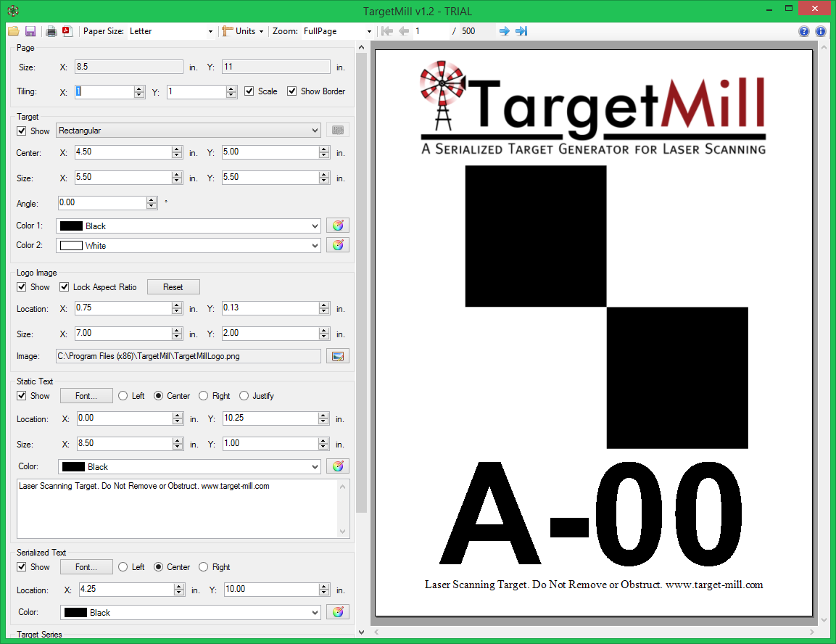Open the color picker for Target Color 2
The height and width of the screenshot is (644, 836).
[337, 245]
